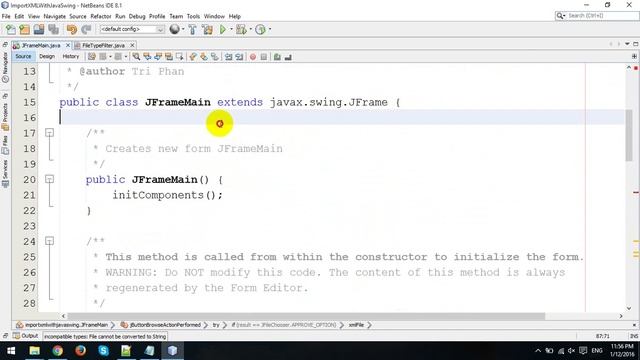This screenshot has height=360, width=640.
Task: Open the Run Project dropdown arrow
Action: (231, 29)
